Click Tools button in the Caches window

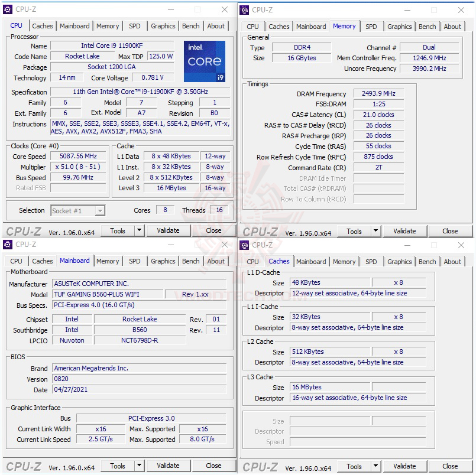click(354, 467)
